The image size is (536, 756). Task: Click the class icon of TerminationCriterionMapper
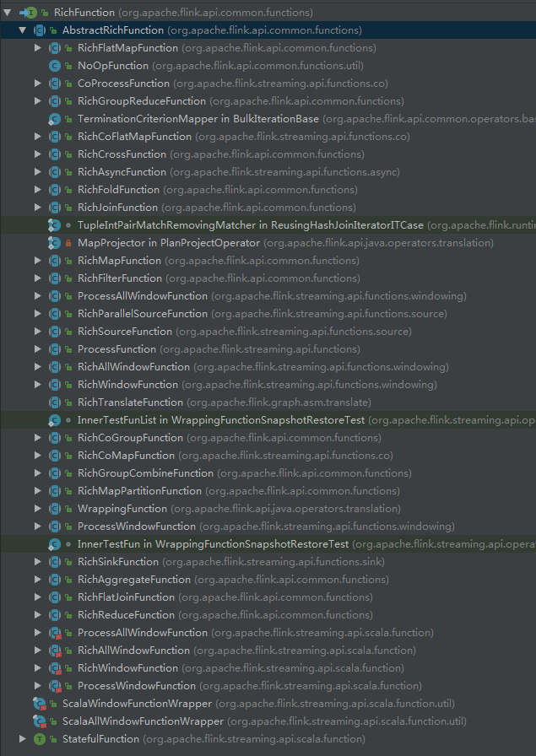pos(54,119)
